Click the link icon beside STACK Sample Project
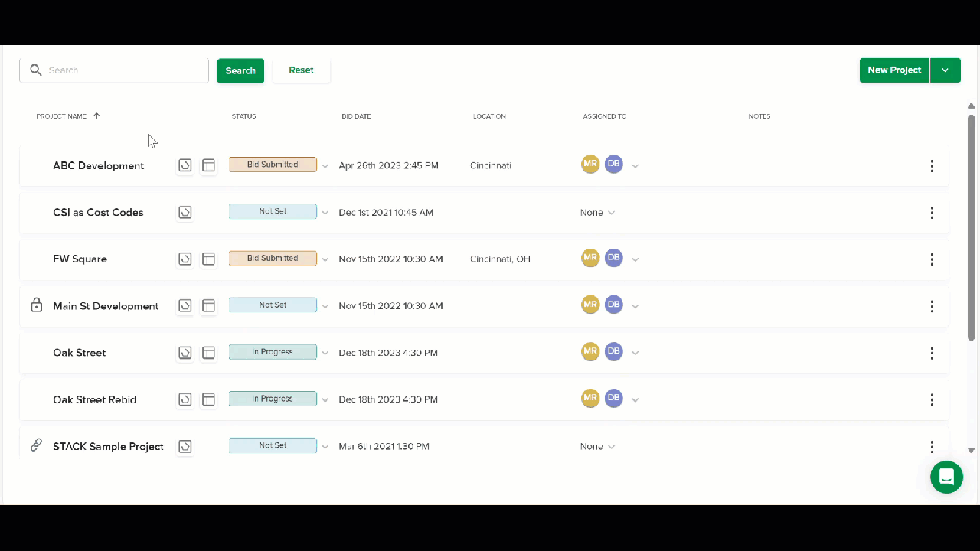Image resolution: width=980 pixels, height=551 pixels. point(36,445)
